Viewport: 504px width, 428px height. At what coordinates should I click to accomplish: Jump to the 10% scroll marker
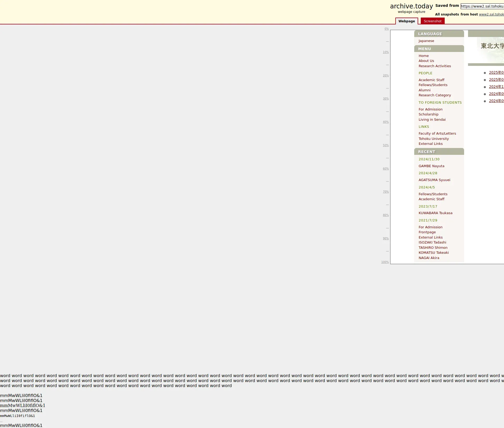pos(385,52)
